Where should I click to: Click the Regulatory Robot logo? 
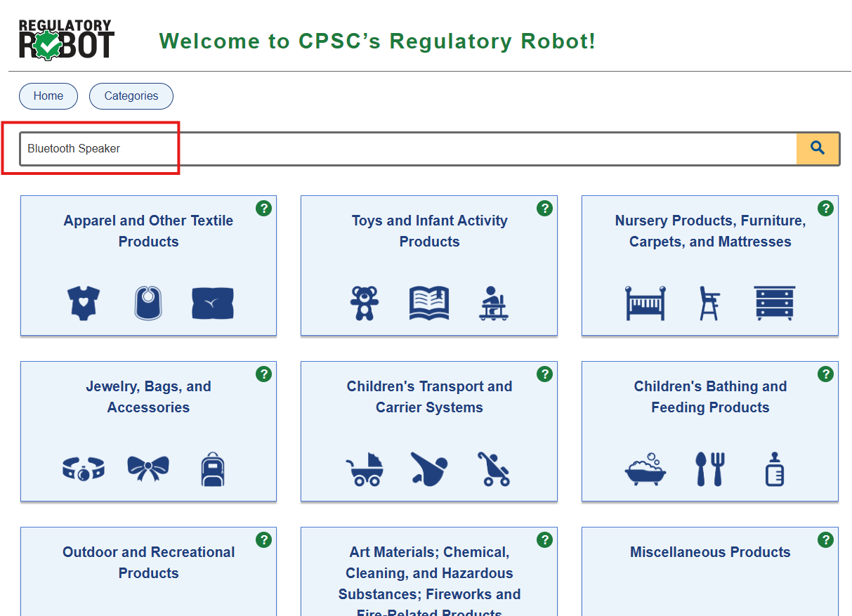[x=66, y=39]
